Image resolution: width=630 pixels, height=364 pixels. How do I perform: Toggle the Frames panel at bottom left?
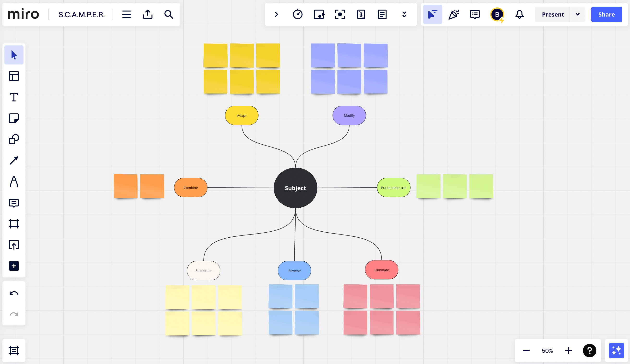(14, 351)
